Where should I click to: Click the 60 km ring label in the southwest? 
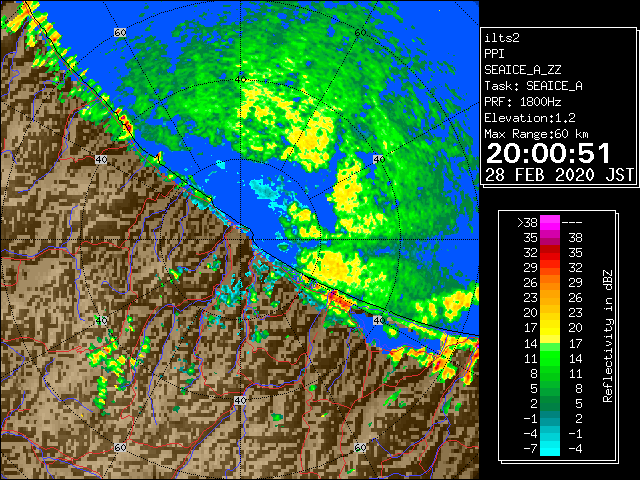(x=120, y=448)
